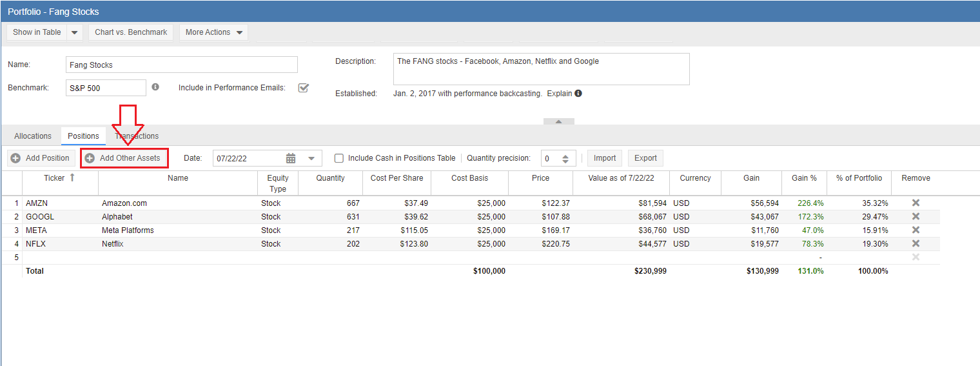The width and height of the screenshot is (980, 366).
Task: Remove the NFLX position via X icon
Action: pos(916,243)
